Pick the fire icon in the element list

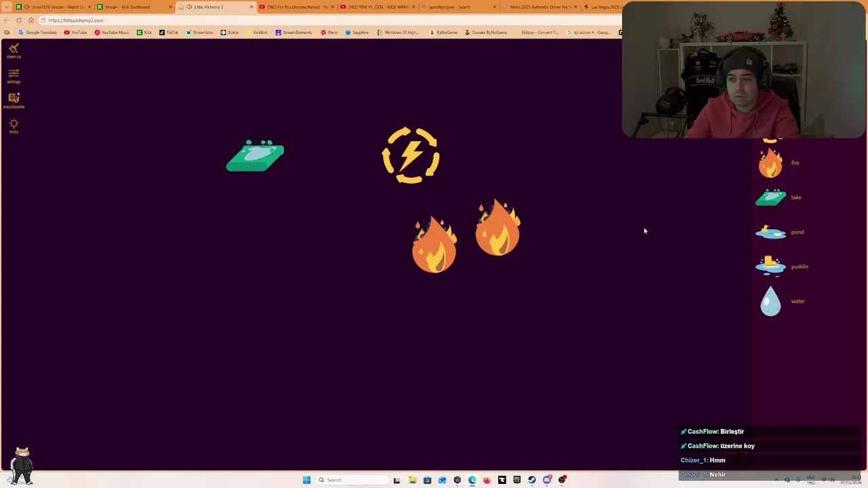pyautogui.click(x=770, y=163)
